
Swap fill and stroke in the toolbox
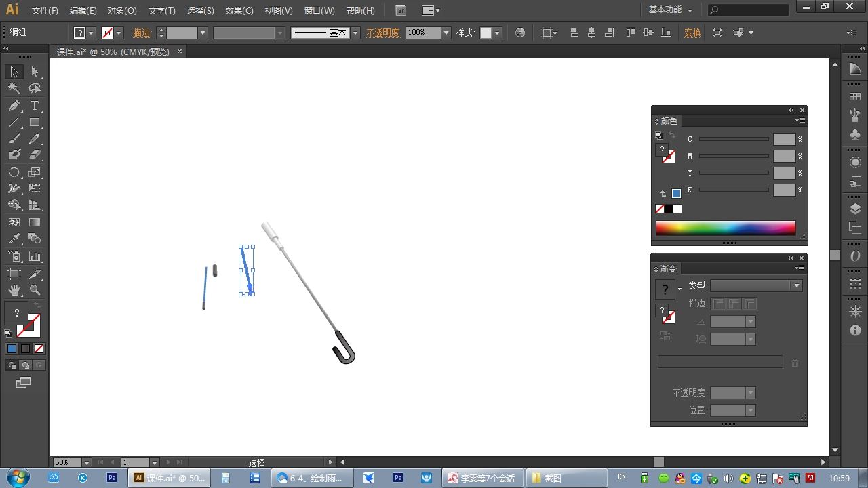37,306
